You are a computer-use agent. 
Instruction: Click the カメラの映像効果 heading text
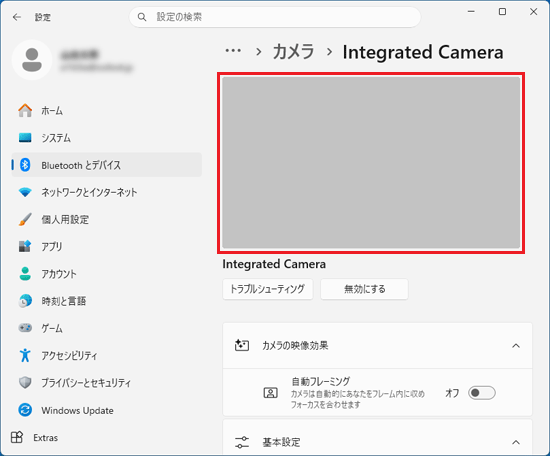pyautogui.click(x=295, y=346)
